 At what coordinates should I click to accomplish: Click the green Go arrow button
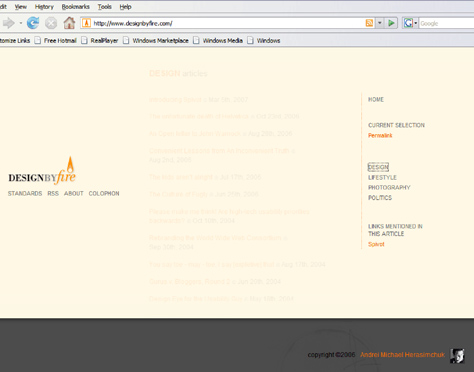tap(391, 23)
